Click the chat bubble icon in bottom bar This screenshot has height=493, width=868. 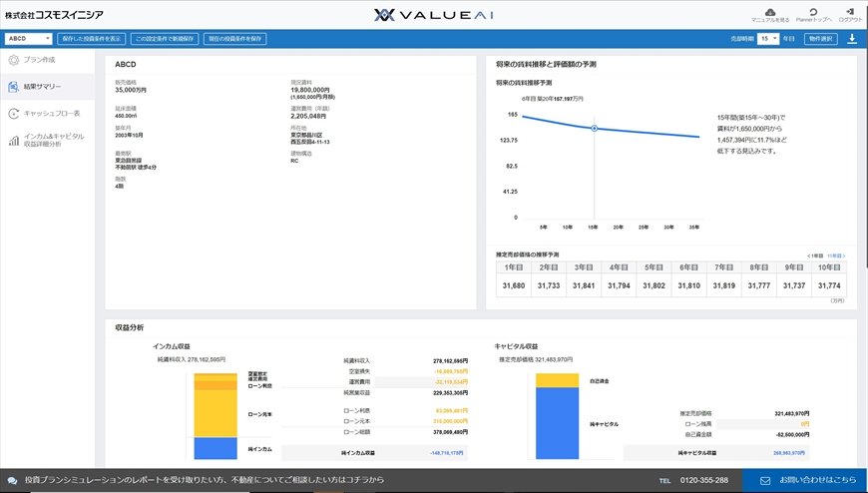(x=13, y=480)
